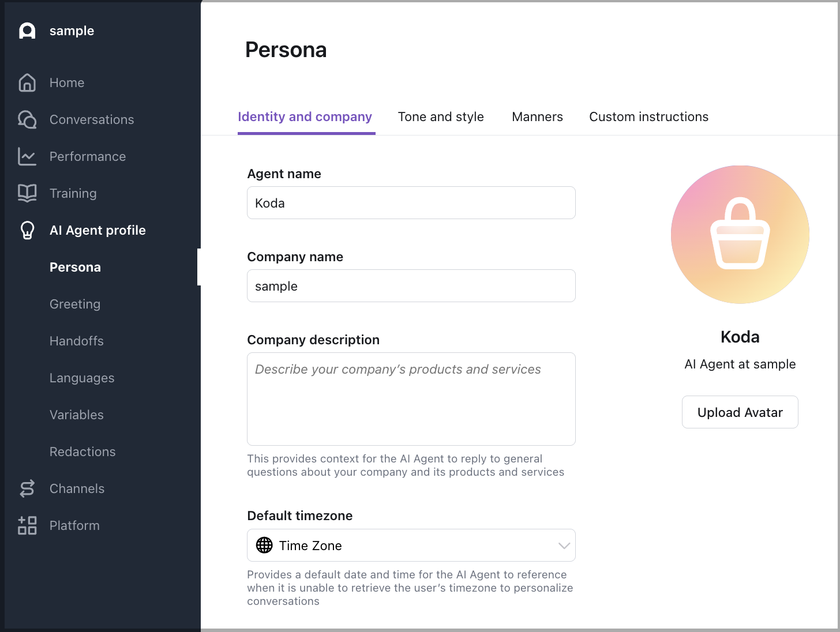The width and height of the screenshot is (840, 632).
Task: Click the globe icon in timezone field
Action: point(264,546)
